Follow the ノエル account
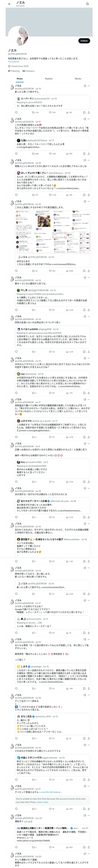The height and width of the screenshot is (868, 98). coord(84,41)
